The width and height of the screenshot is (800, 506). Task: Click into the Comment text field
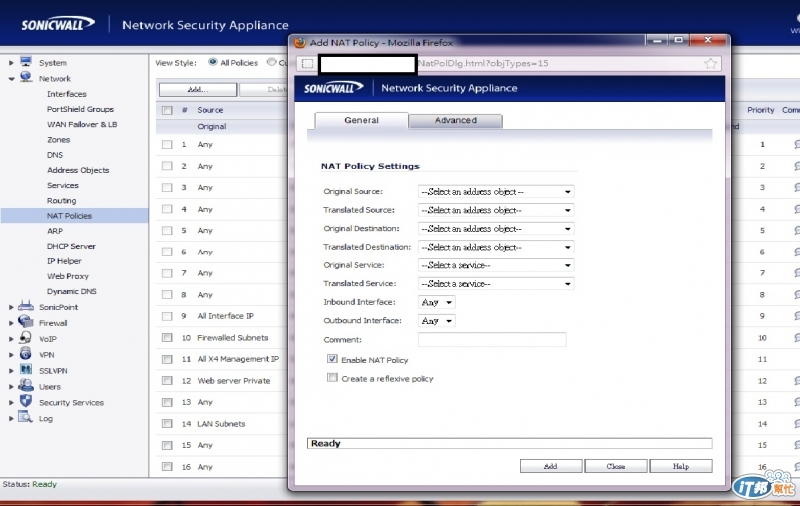(492, 339)
